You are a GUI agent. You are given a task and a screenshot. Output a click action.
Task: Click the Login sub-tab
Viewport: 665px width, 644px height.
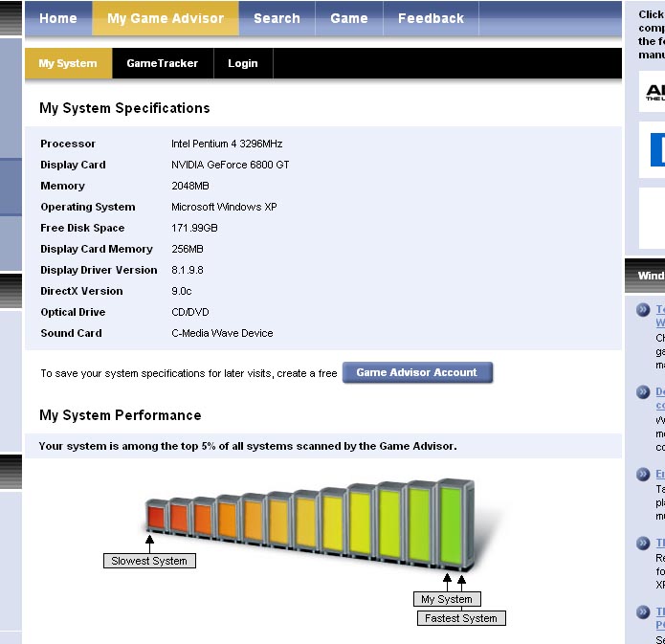(242, 63)
